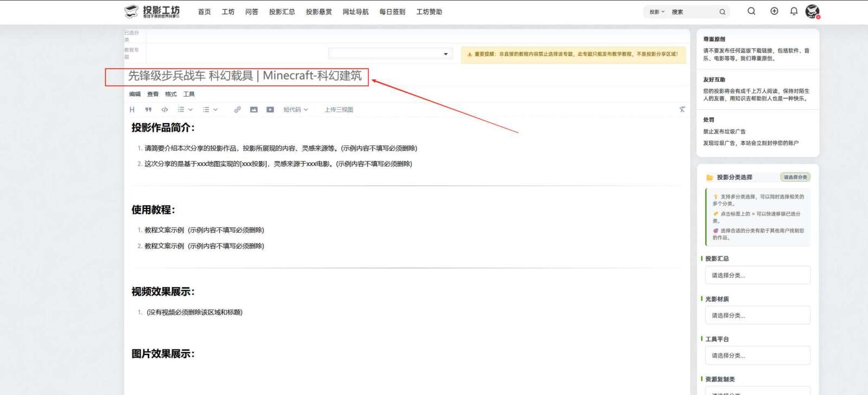Click the 请选择分类 badge button
The height and width of the screenshot is (395, 868).
tap(795, 177)
